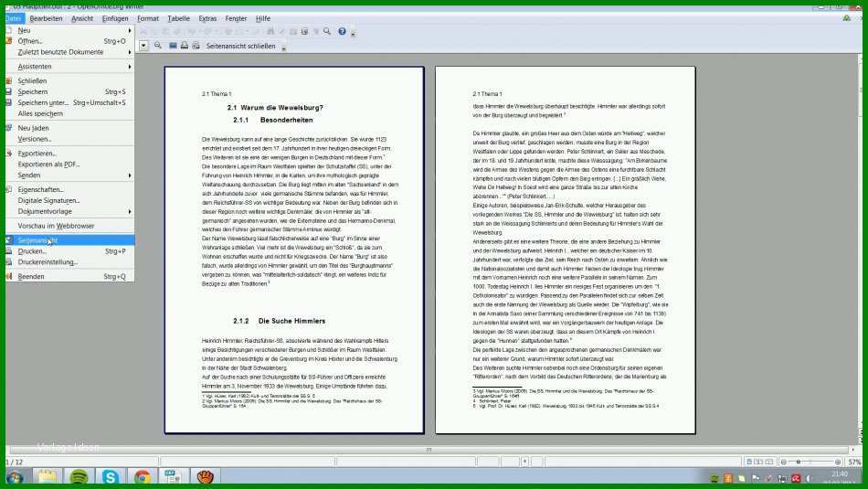Open the file explorer folder on taskbar
The height and width of the screenshot is (489, 868).
[48, 476]
